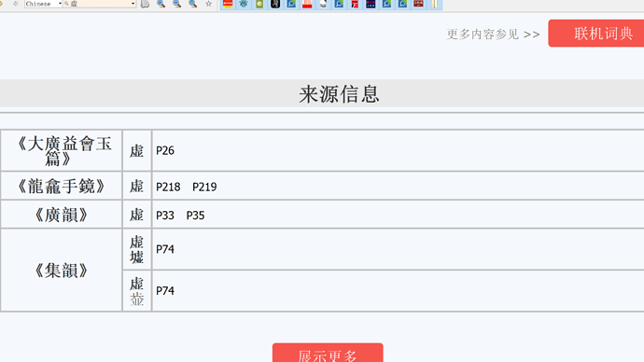Click the history scroll icon beside search box
This screenshot has width=644, height=362.
145,4
